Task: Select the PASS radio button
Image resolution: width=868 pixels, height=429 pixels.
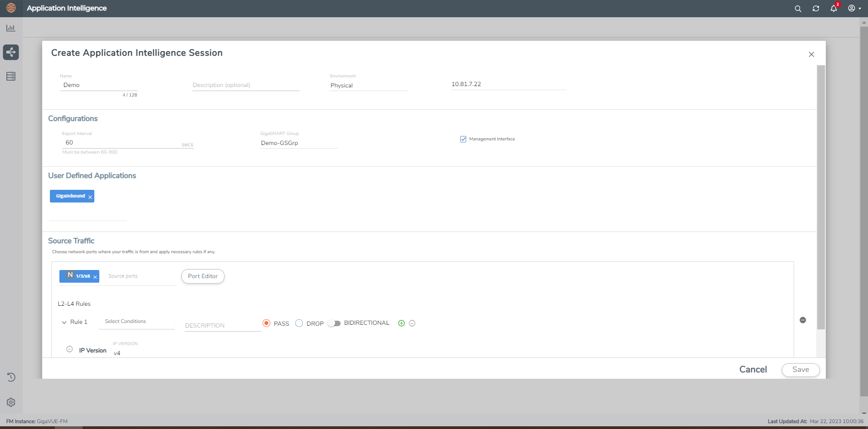Action: click(266, 323)
